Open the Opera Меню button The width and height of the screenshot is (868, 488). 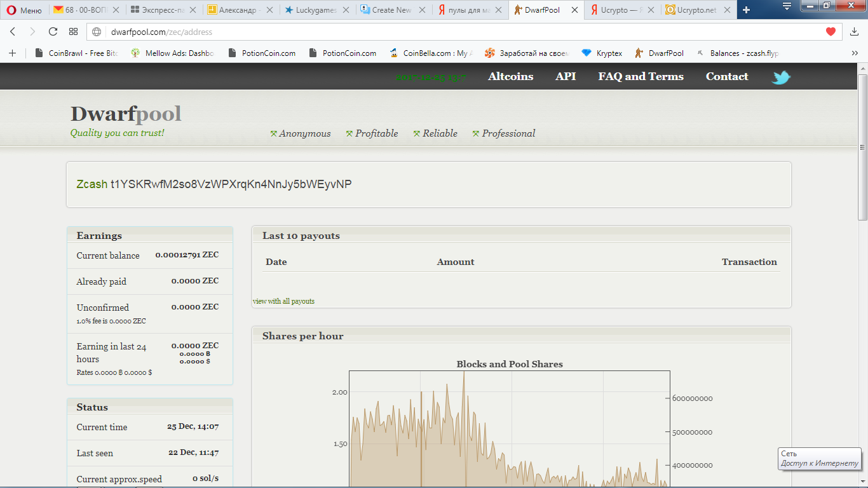[24, 10]
